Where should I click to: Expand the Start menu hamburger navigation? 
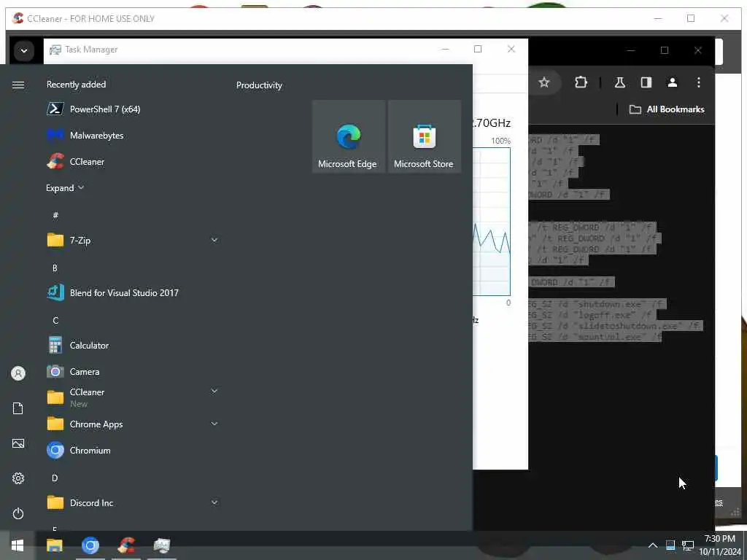[18, 85]
